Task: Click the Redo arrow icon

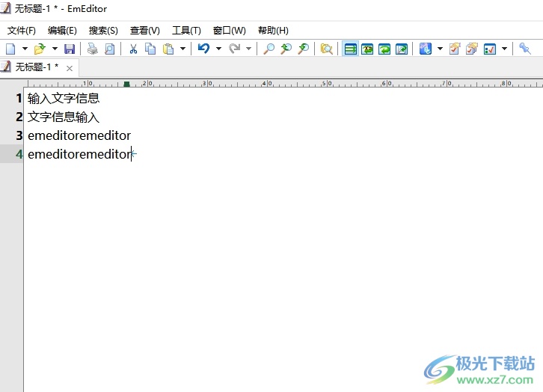Action: point(234,49)
